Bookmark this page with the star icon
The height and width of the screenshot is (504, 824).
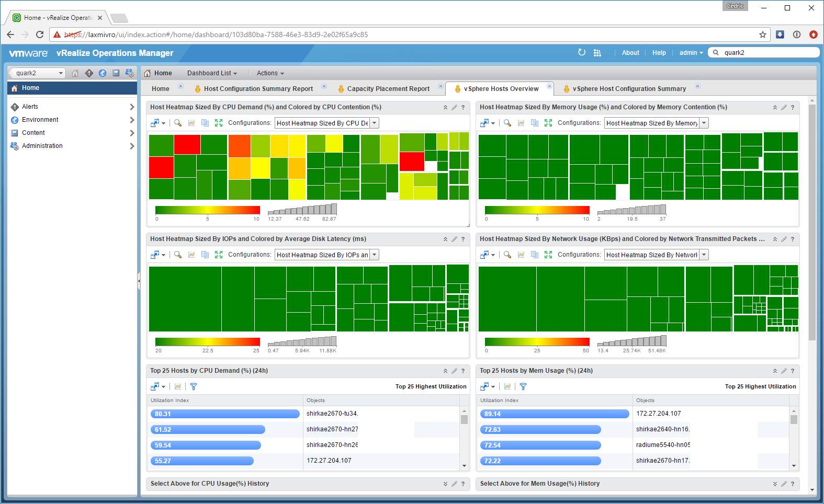coord(763,35)
